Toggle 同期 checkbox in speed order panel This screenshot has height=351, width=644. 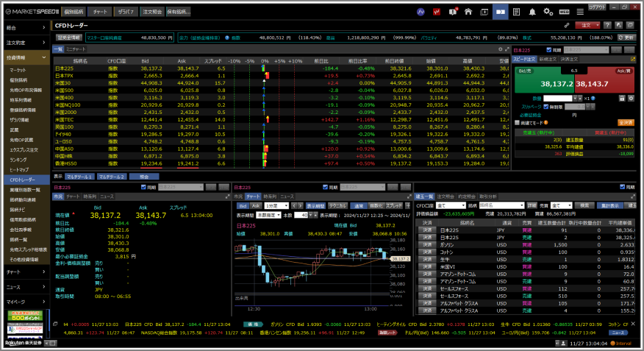point(548,50)
